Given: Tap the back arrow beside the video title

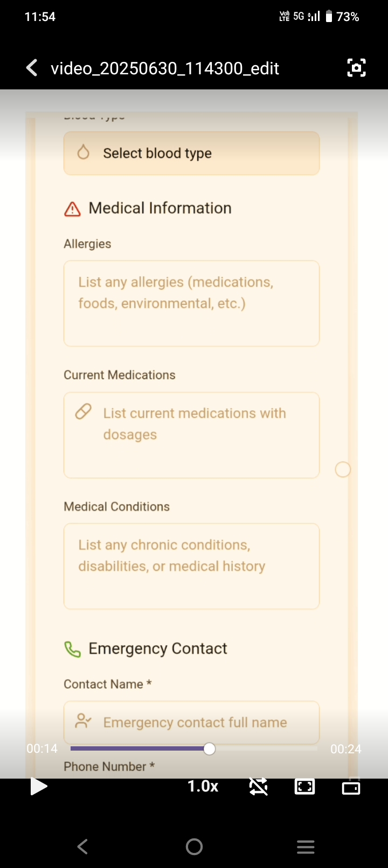Looking at the screenshot, I should 32,68.
